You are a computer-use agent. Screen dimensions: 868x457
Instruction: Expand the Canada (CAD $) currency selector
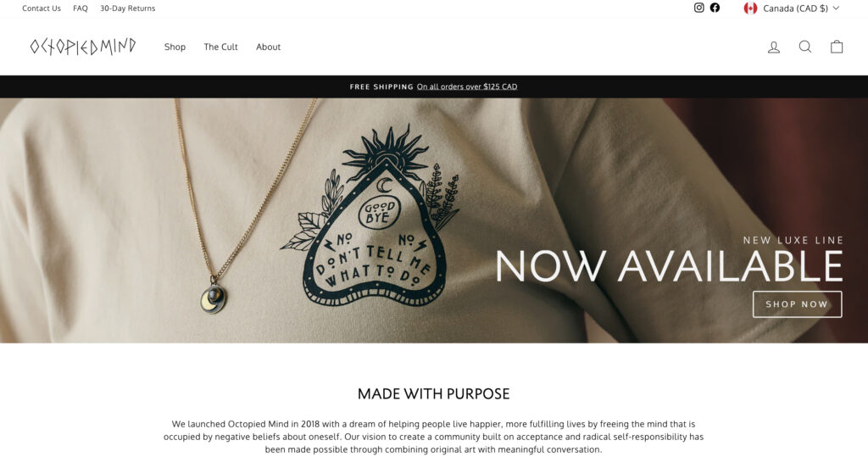pos(792,8)
